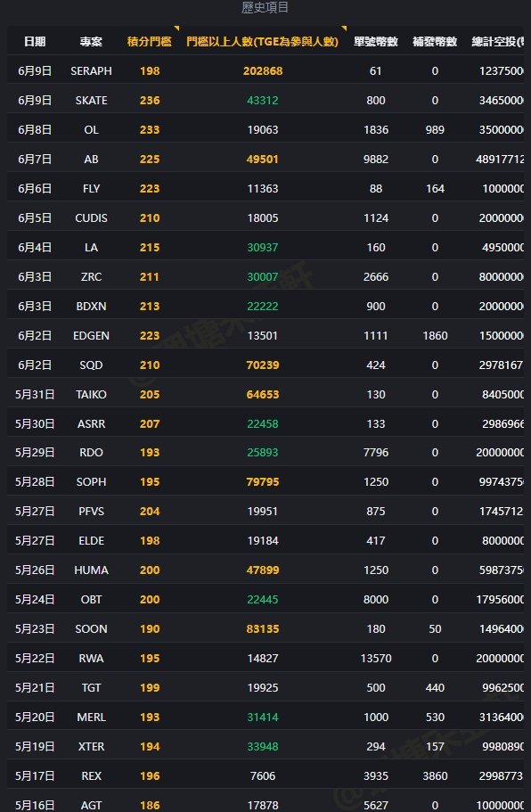Image resolution: width=531 pixels, height=812 pixels.
Task: Click the SKATE project name
Action: pyautogui.click(x=91, y=101)
